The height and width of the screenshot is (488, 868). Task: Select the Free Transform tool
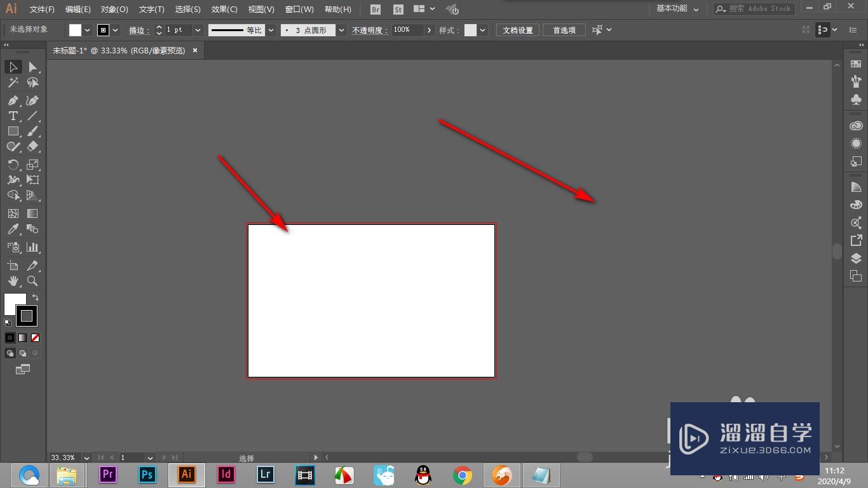click(32, 180)
